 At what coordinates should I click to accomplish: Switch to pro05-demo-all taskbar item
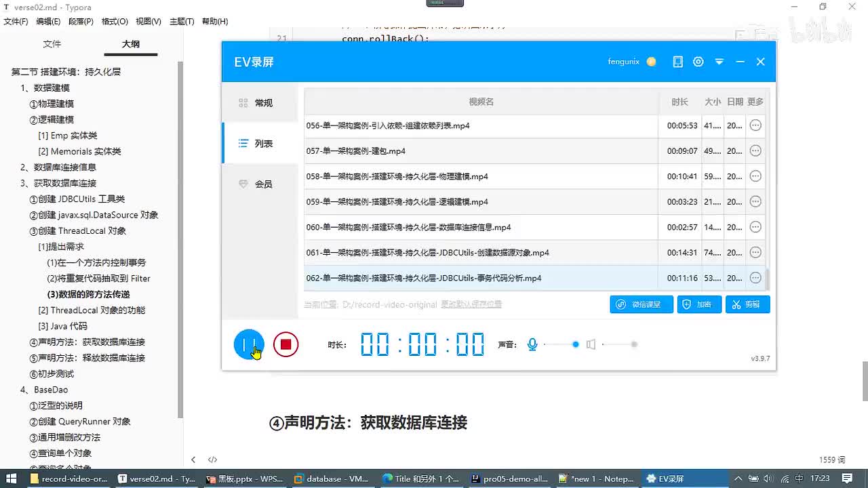[x=509, y=479]
